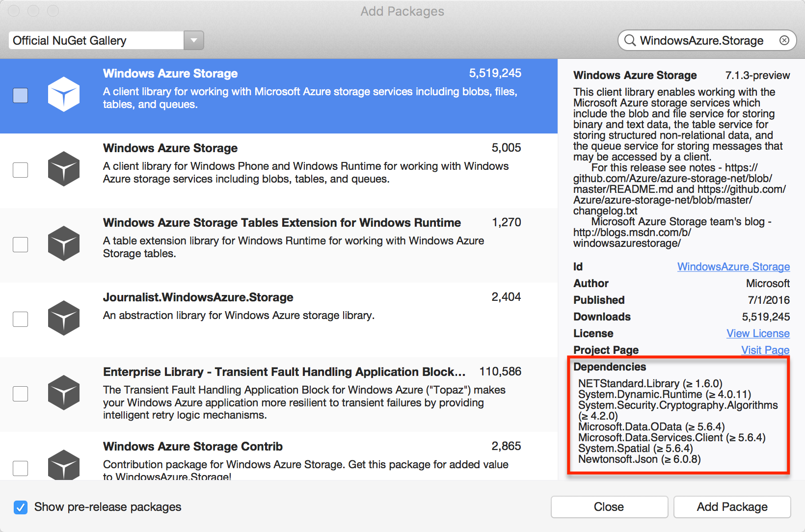Viewport: 805px width, 532px height.
Task: Click the Official NuGet Gallery source field
Action: [96, 40]
